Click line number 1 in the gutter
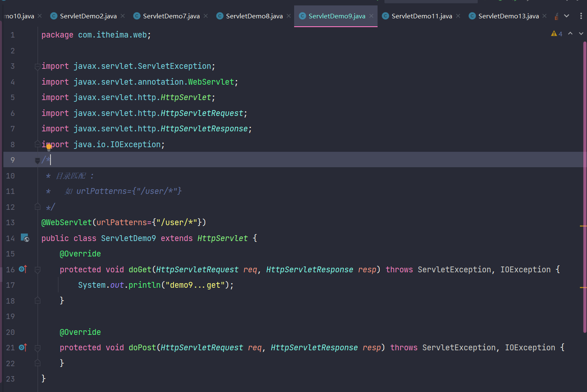This screenshot has width=587, height=392. click(x=13, y=35)
